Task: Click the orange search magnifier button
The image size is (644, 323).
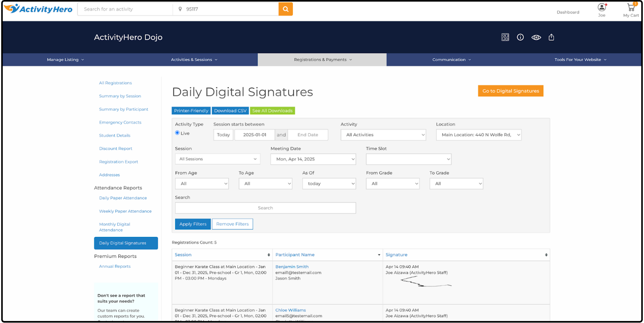Action: tap(285, 9)
